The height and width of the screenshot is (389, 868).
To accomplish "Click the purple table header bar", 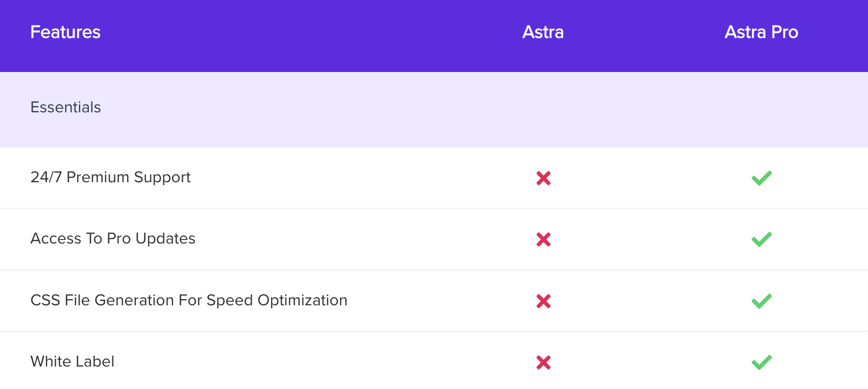I will 306,36.
